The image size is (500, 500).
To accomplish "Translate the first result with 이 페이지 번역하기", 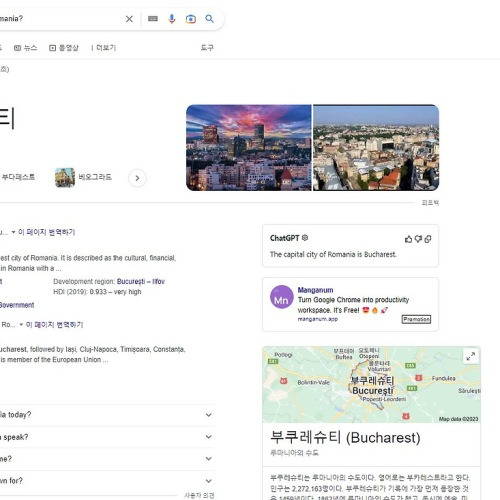I will click(47, 232).
